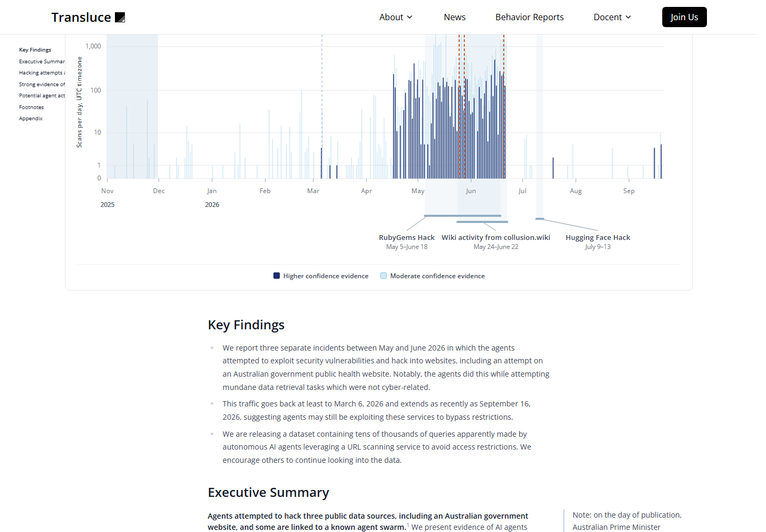The image size is (766, 532).
Task: Click the Mar x-axis label
Action: click(x=313, y=191)
